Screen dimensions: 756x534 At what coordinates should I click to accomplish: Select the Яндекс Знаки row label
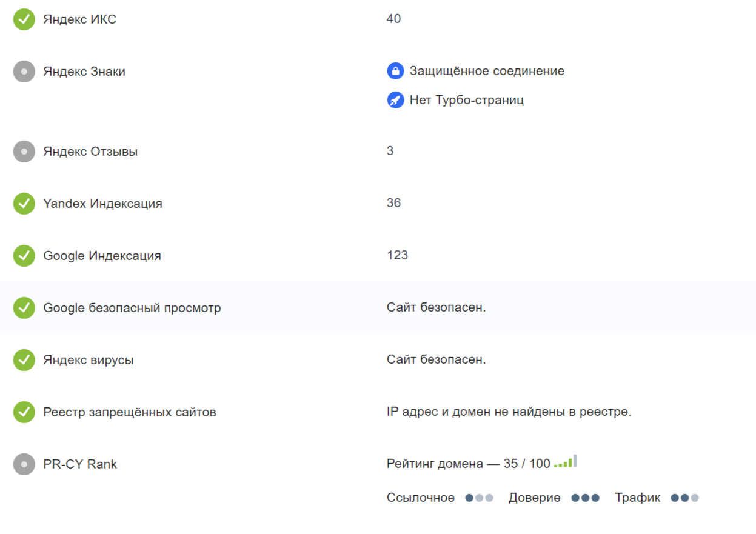coord(84,72)
